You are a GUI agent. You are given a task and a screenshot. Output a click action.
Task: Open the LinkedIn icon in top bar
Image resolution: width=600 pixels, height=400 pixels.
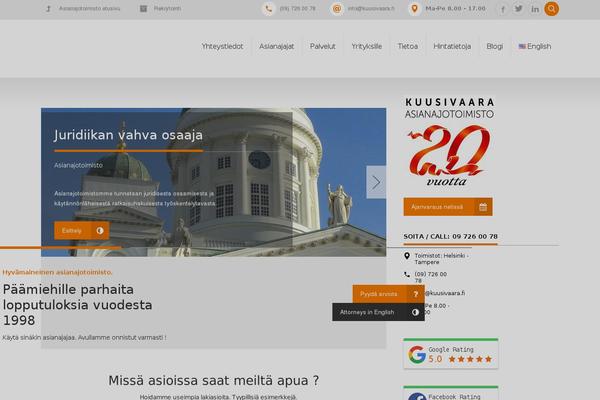pyautogui.click(x=535, y=9)
